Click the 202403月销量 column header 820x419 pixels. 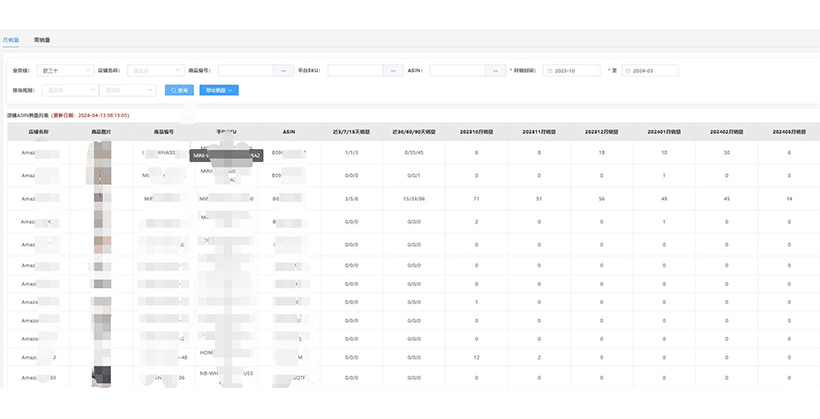(788, 131)
